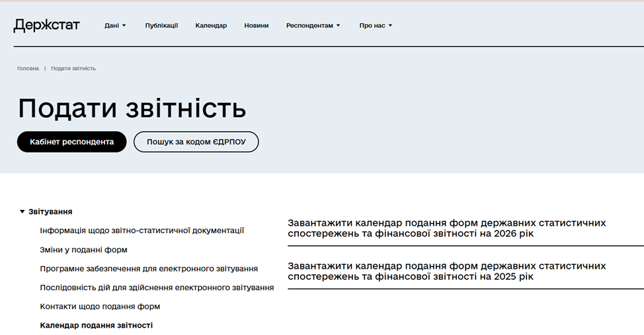
Task: Open the Публікації menu item
Action: point(161,26)
